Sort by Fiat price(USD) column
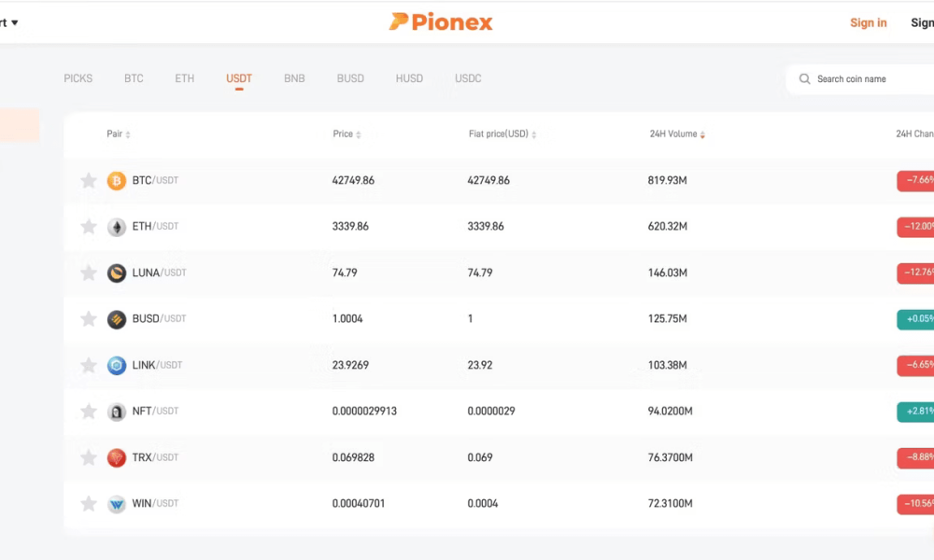934x560 pixels. click(502, 133)
